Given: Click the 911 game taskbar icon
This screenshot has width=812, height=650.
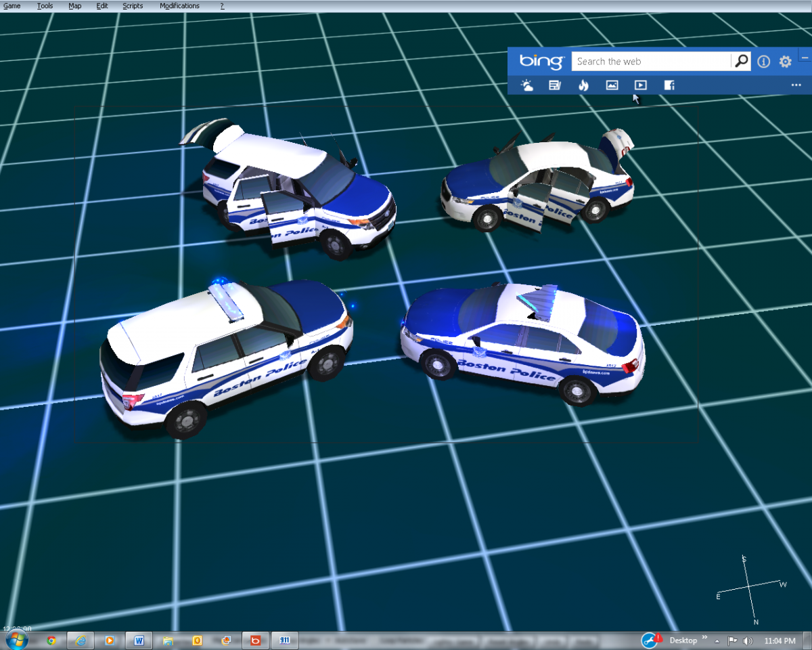Looking at the screenshot, I should [x=285, y=640].
